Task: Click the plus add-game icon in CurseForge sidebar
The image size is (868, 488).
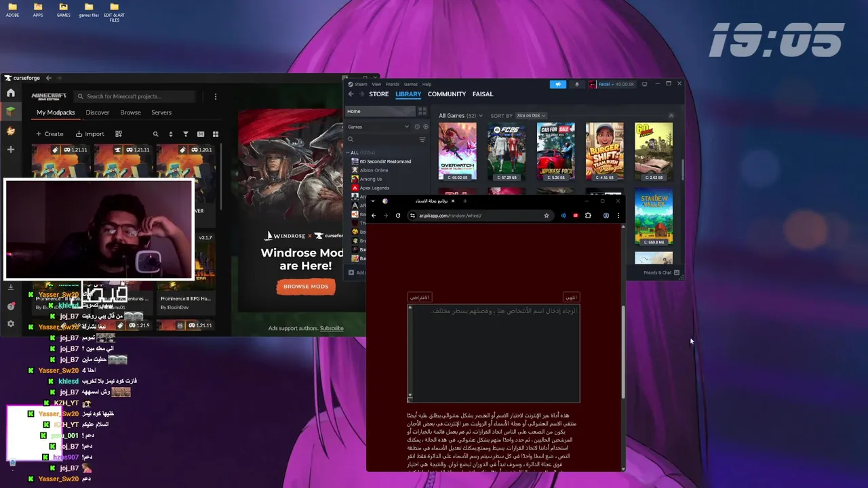Action: (11, 149)
